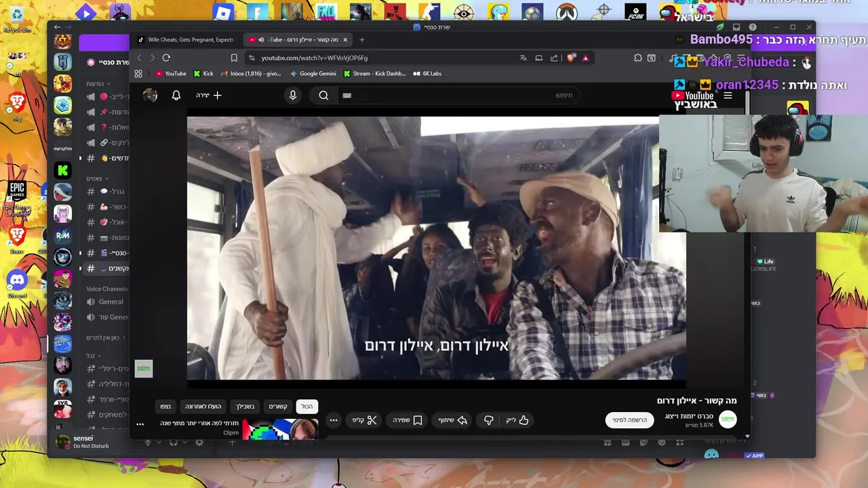Open Recycle Bin on desktop
The width and height of the screenshot is (868, 488).
point(16,18)
